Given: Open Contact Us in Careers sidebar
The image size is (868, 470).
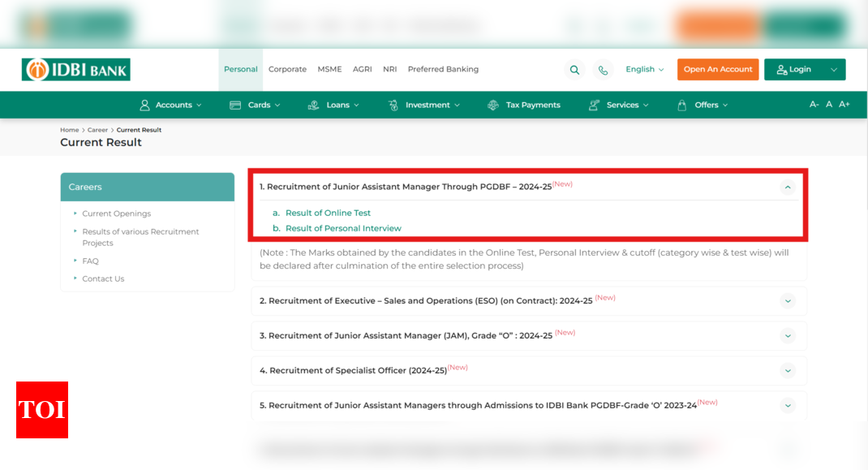Looking at the screenshot, I should pyautogui.click(x=103, y=278).
